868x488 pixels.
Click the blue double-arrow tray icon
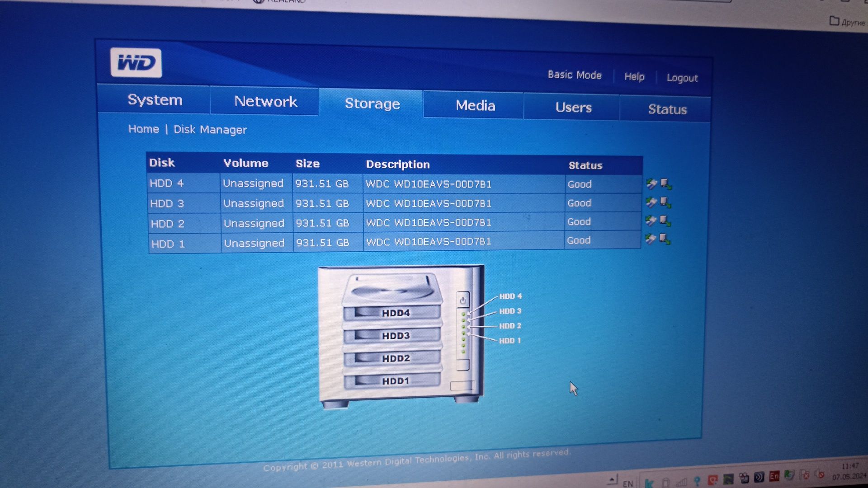point(759,477)
